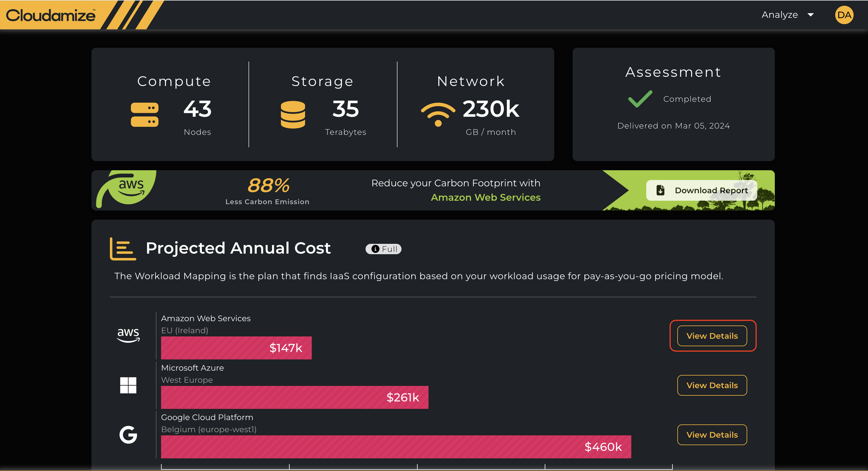868x471 pixels.
Task: Click the Compute server nodes icon
Action: coord(145,114)
